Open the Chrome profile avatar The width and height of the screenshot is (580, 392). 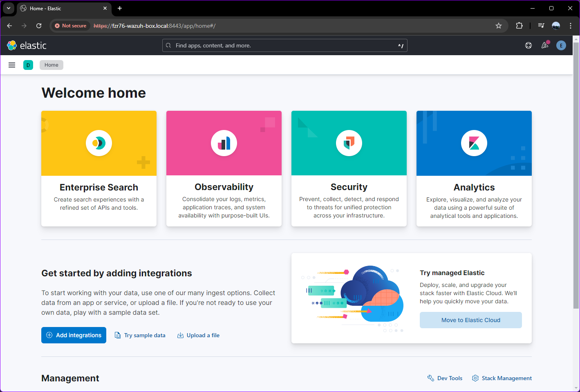coord(556,26)
